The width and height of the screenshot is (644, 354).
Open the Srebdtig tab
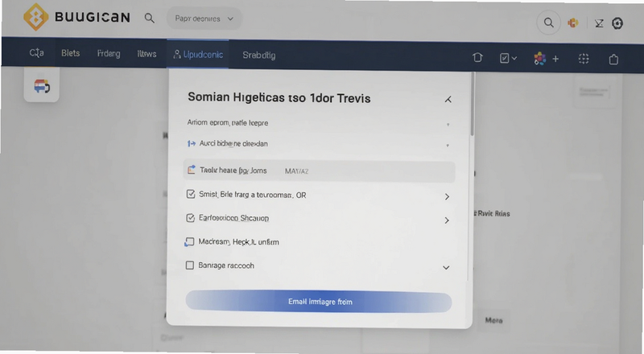pos(258,55)
